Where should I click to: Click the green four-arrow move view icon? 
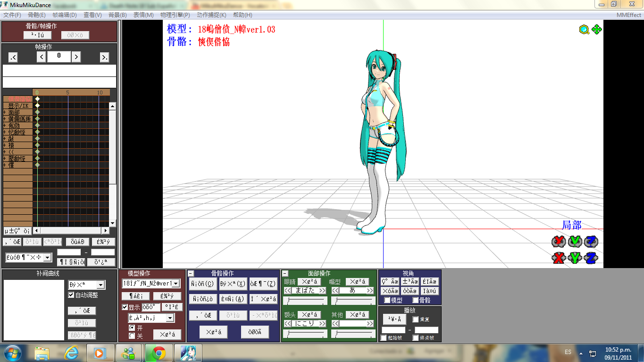597,30
